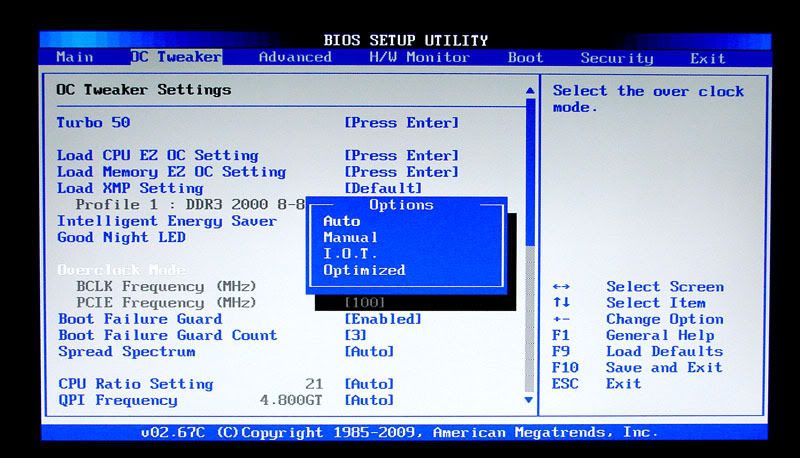Screen dimensions: 800x458
Task: Open the Advanced tab
Action: (x=295, y=57)
